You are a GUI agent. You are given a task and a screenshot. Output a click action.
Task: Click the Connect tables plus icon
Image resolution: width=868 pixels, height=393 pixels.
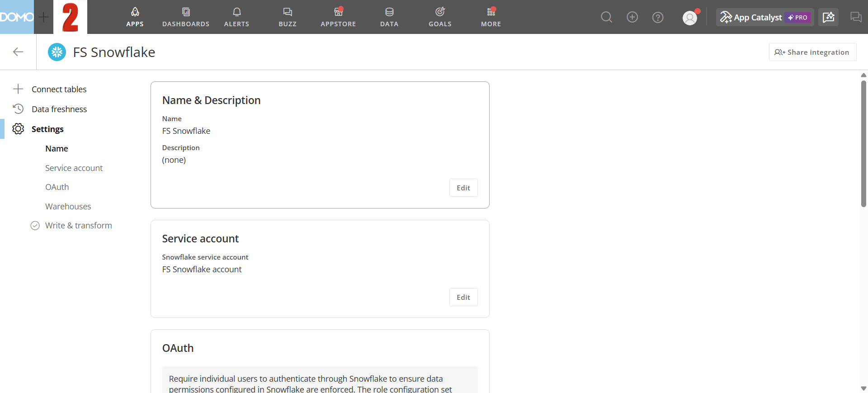(18, 89)
